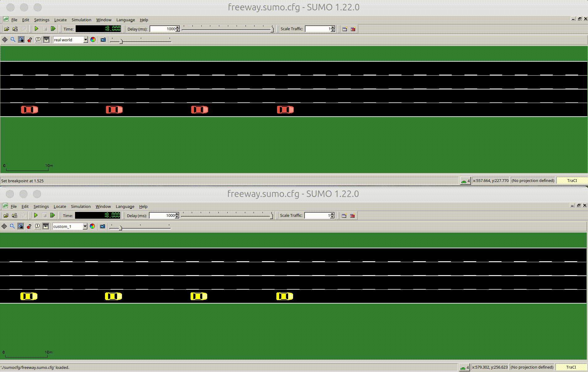Screen dimensions: 588x372
Task: Toggle the speech-bubble tooltips button in top window
Action: pos(38,40)
